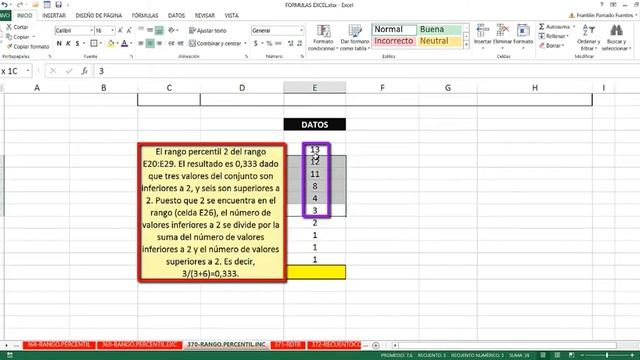The height and width of the screenshot is (360, 640).
Task: Increase font size with the larger A
Action: tap(120, 31)
